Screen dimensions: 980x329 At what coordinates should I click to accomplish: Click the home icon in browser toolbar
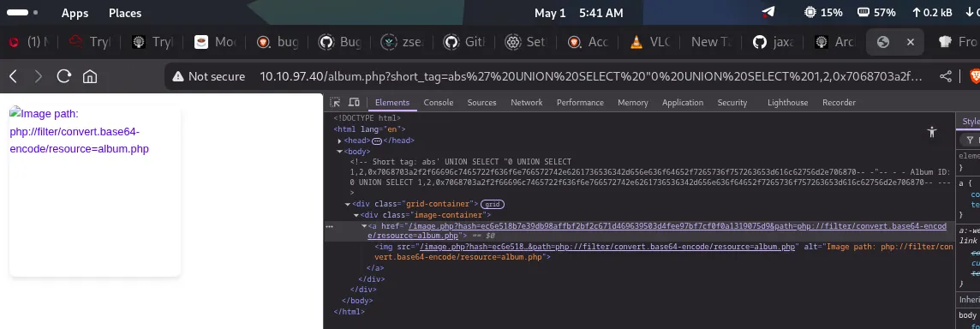click(90, 76)
